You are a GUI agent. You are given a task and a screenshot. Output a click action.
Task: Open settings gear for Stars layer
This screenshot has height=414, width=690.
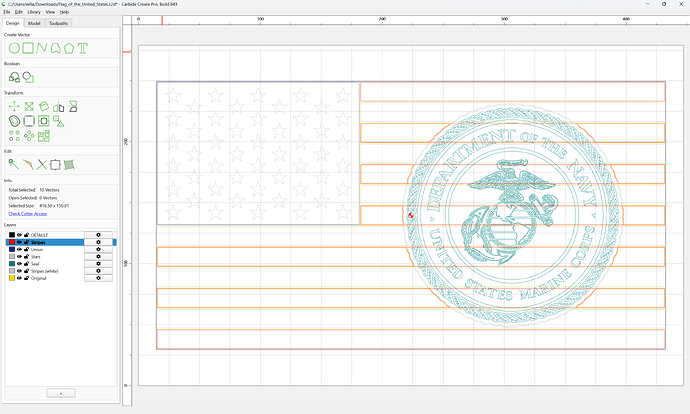point(98,256)
